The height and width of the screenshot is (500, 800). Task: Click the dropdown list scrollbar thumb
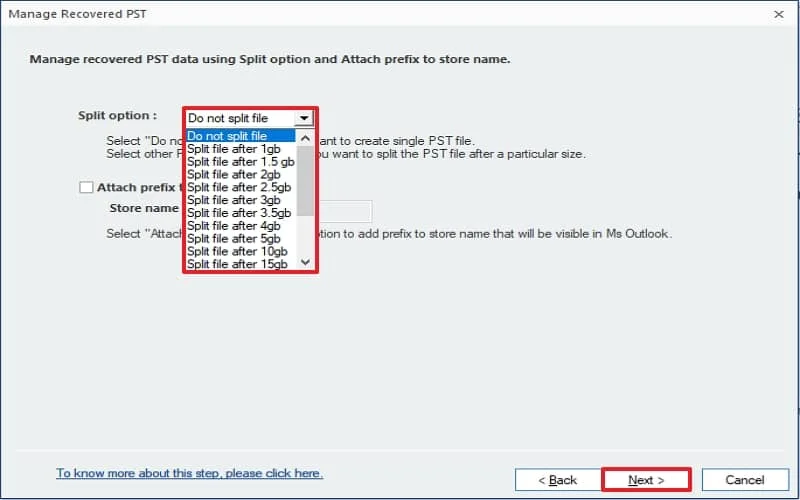[x=305, y=181]
